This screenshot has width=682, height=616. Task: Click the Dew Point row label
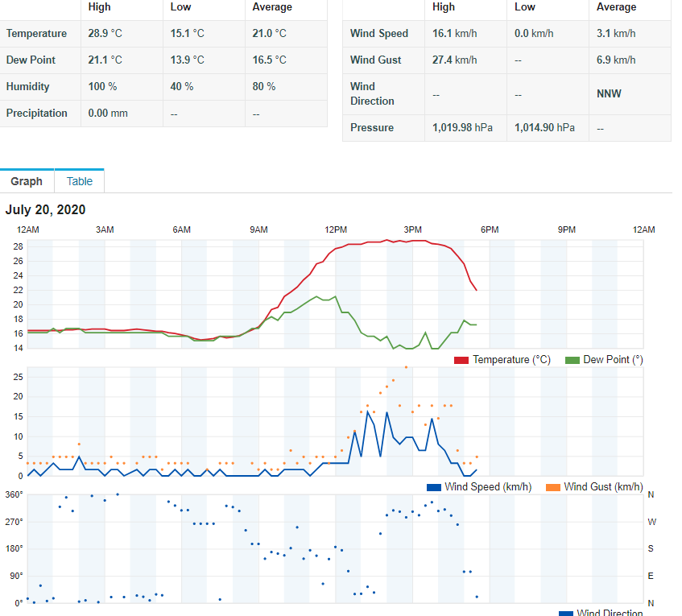(x=31, y=60)
